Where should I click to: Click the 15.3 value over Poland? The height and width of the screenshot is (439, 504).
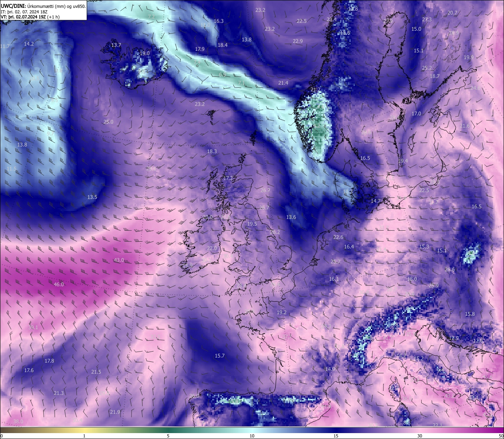[x=424, y=247]
